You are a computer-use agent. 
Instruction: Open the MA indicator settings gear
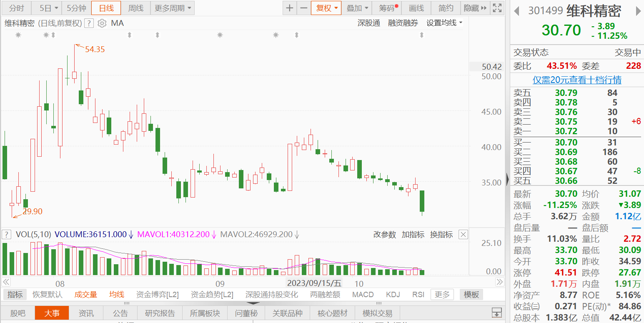pos(102,23)
